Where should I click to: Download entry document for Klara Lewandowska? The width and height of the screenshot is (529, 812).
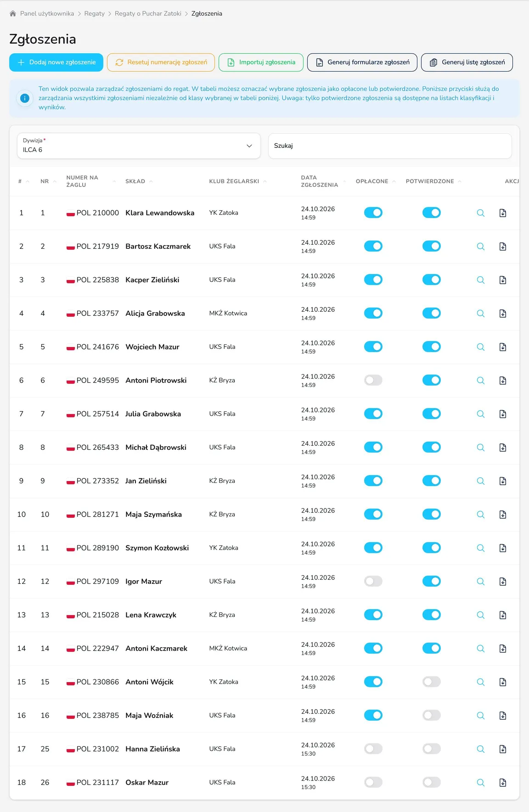(x=503, y=213)
